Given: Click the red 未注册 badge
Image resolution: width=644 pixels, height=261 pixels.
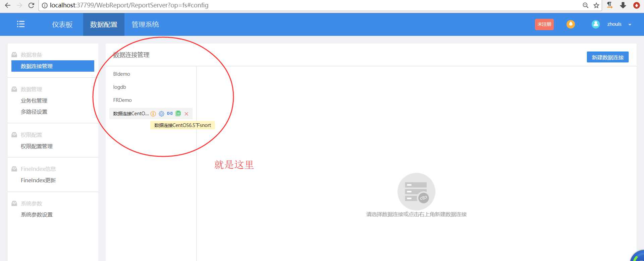Looking at the screenshot, I should tap(544, 24).
